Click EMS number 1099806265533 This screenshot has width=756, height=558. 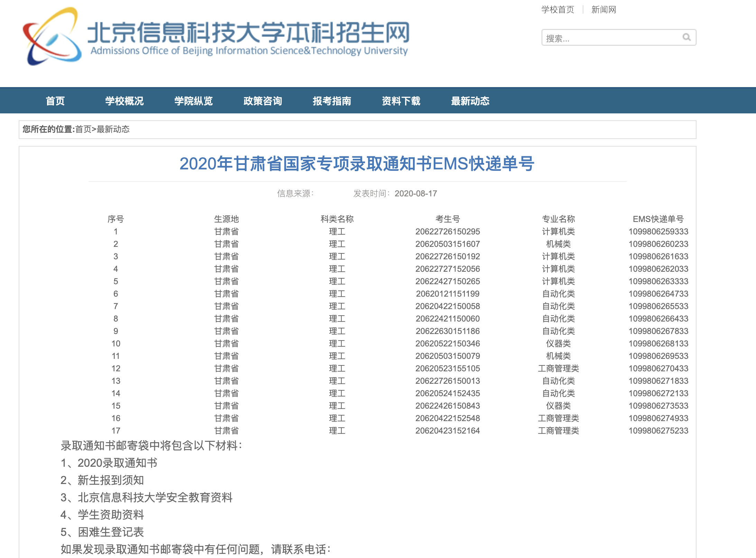(658, 306)
